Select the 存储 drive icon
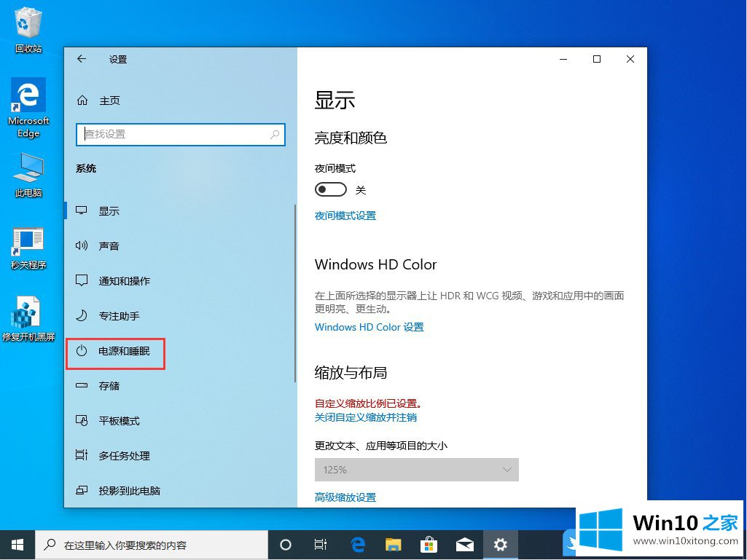The width and height of the screenshot is (747, 560). click(82, 385)
